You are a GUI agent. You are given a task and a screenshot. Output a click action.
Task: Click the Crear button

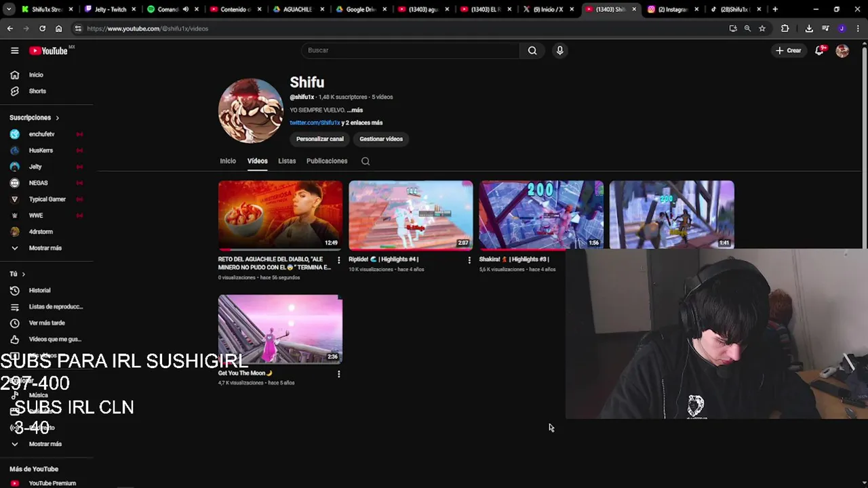click(789, 50)
